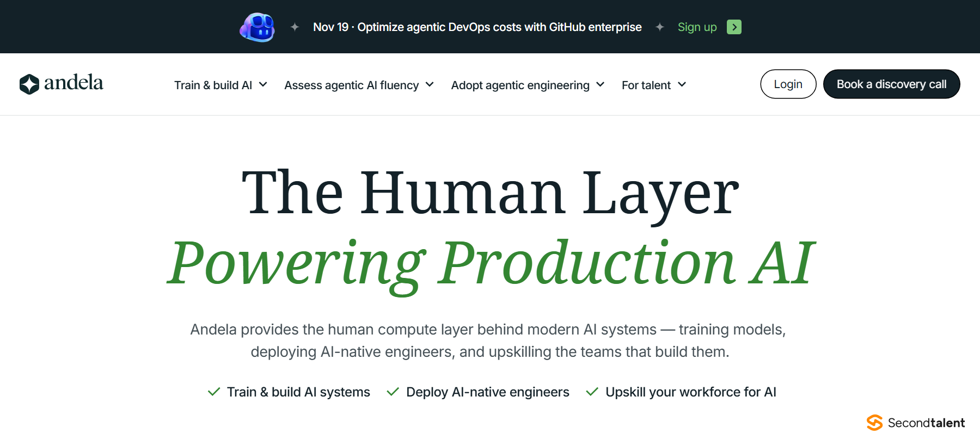Expand the For talent chevron

(x=682, y=84)
